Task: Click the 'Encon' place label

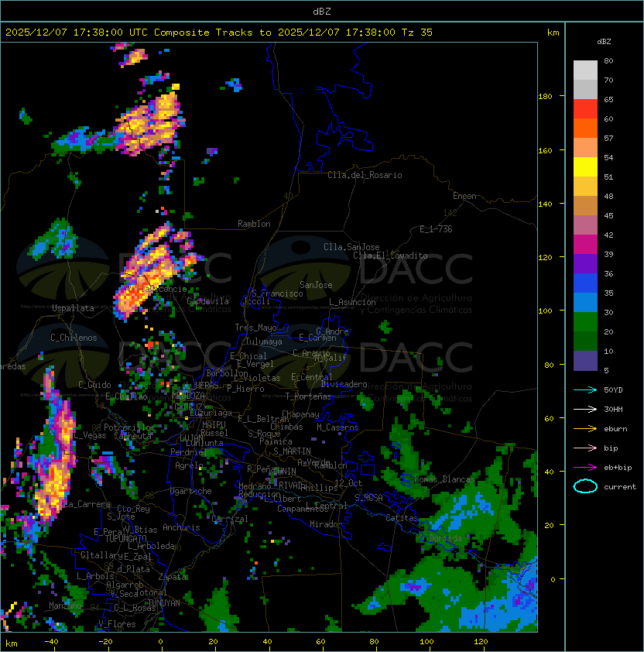Action: [x=464, y=196]
